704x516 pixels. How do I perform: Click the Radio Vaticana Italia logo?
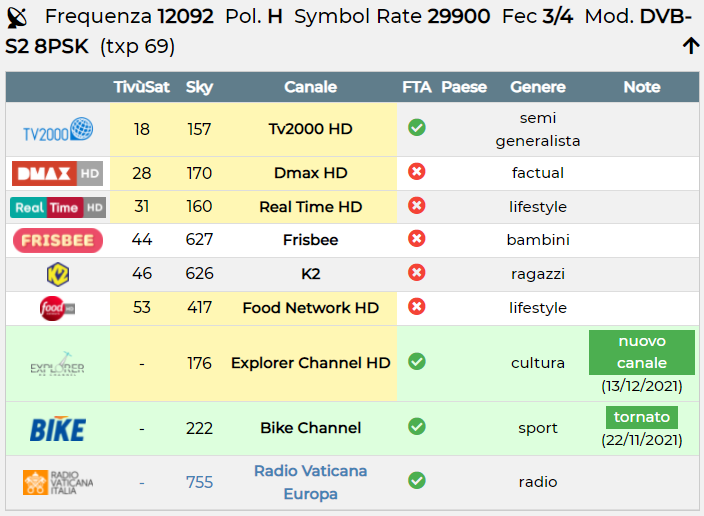click(x=58, y=483)
